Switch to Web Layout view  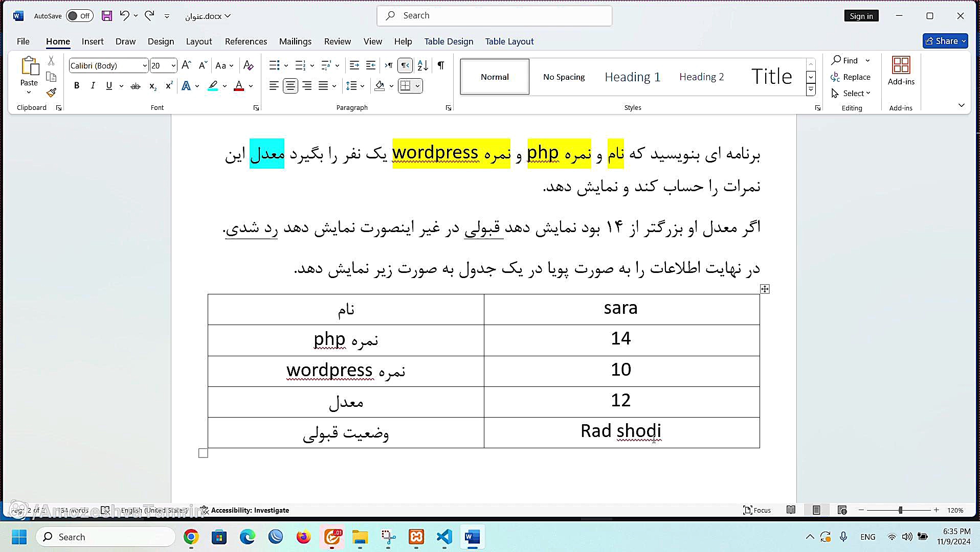pyautogui.click(x=842, y=510)
